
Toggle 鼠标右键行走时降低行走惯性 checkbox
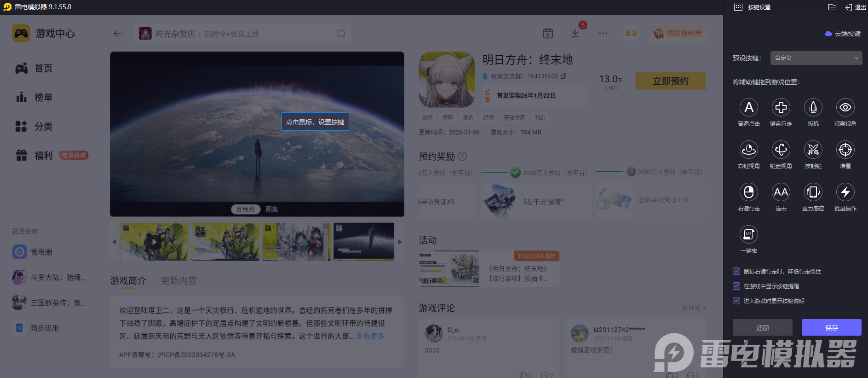click(x=736, y=272)
